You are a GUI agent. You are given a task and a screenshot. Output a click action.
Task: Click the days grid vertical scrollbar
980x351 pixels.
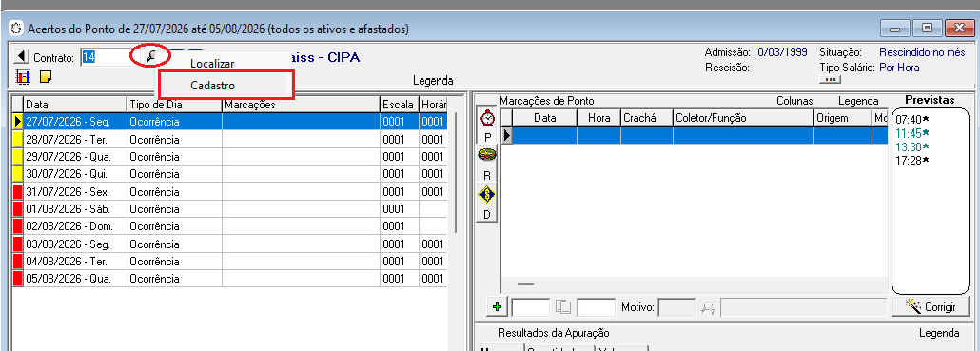click(x=457, y=172)
